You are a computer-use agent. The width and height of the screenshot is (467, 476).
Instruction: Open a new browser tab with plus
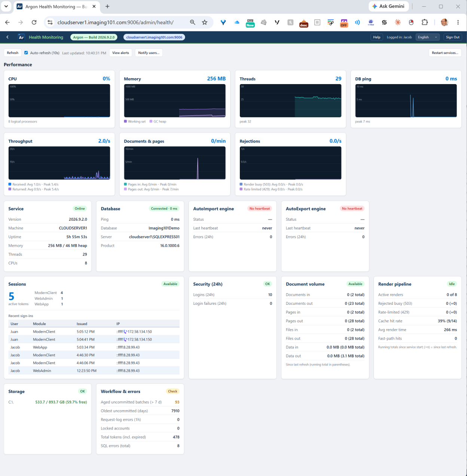pyautogui.click(x=107, y=6)
